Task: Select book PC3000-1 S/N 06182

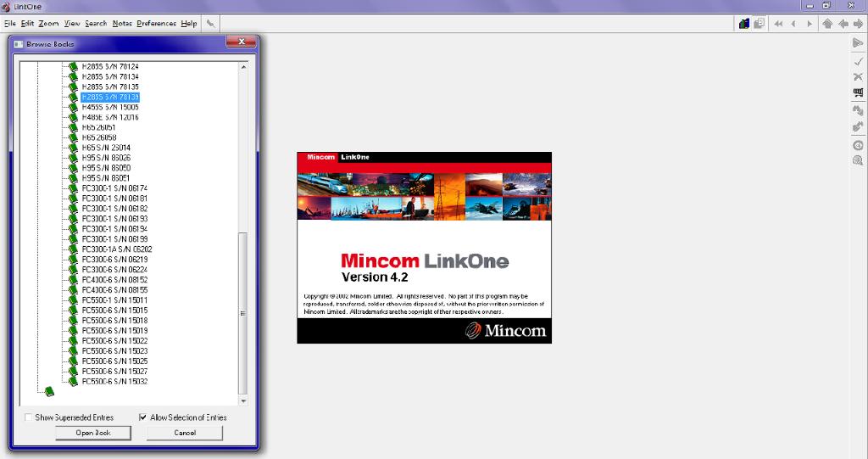Action: [114, 209]
